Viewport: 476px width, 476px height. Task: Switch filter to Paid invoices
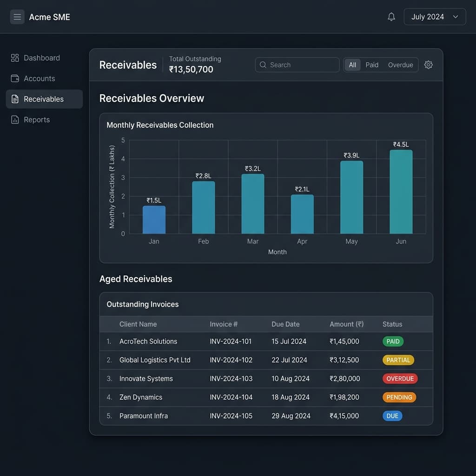pos(372,65)
